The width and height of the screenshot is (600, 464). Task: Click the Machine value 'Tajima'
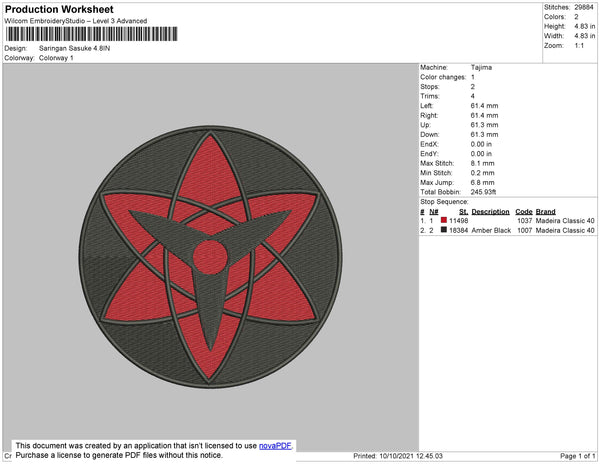pyautogui.click(x=481, y=67)
